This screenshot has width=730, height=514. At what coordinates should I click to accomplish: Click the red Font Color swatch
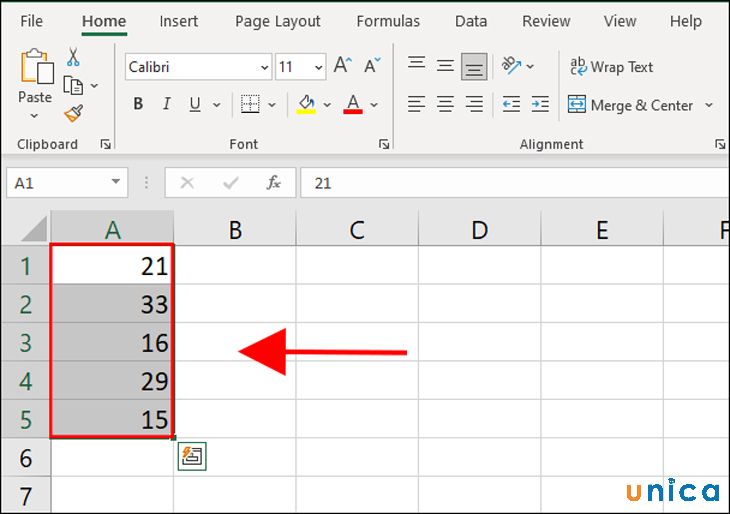click(352, 104)
